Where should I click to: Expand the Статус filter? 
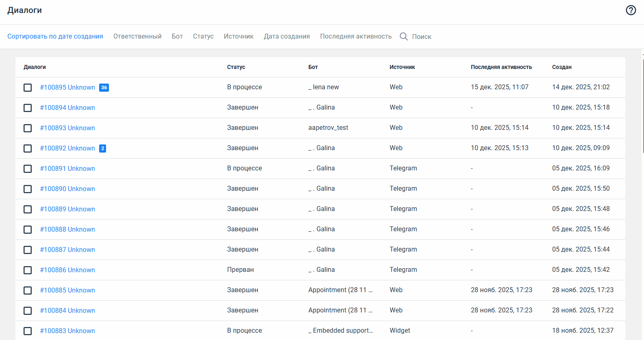click(203, 37)
